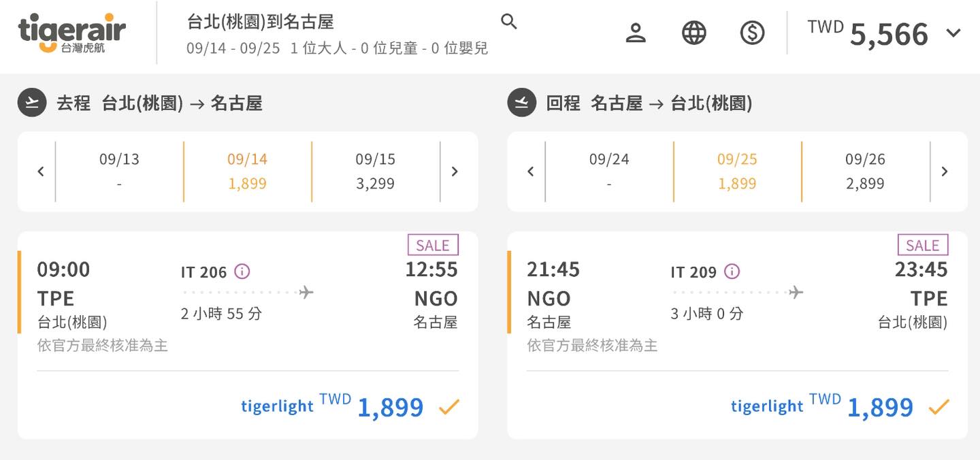Select the 09/13 outbound date tab
This screenshot has width=980, height=460.
[119, 171]
